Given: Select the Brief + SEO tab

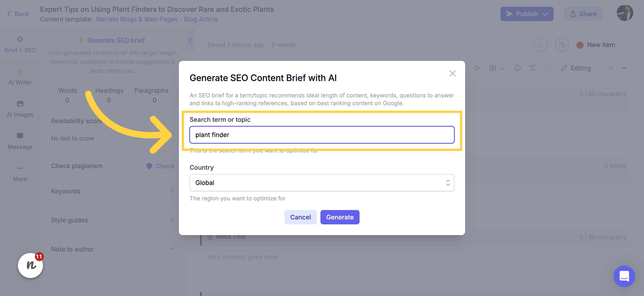Looking at the screenshot, I should [x=20, y=45].
